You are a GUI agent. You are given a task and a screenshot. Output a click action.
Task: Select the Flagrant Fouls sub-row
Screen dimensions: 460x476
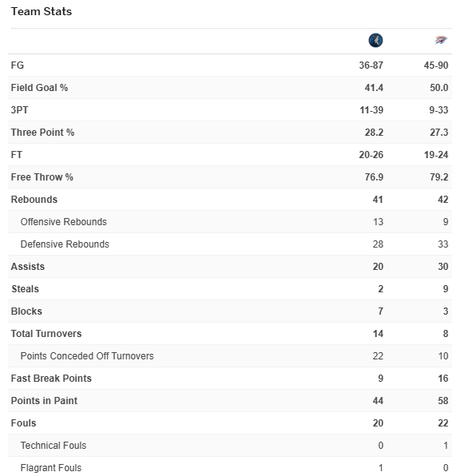pos(230,466)
